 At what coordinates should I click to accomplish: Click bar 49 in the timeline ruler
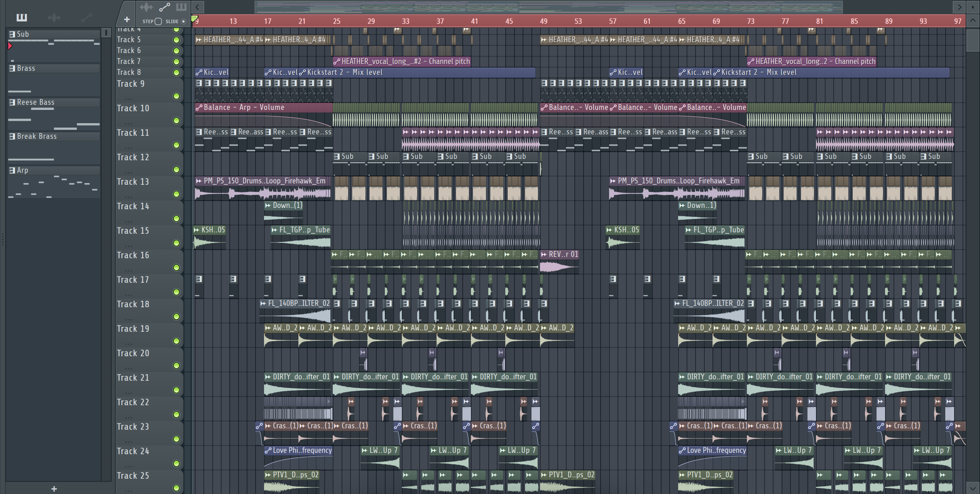[544, 21]
